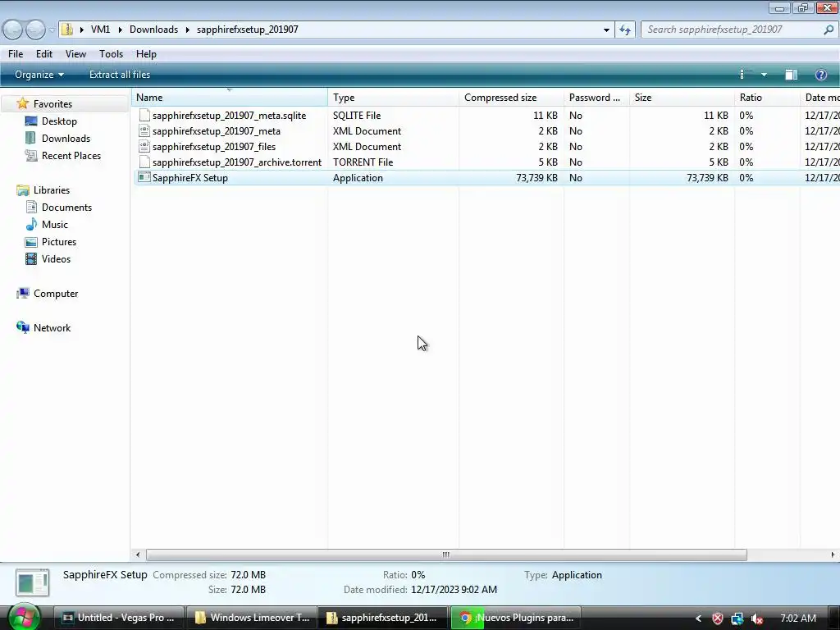Click Extract all files
This screenshot has width=840, height=630.
point(120,75)
